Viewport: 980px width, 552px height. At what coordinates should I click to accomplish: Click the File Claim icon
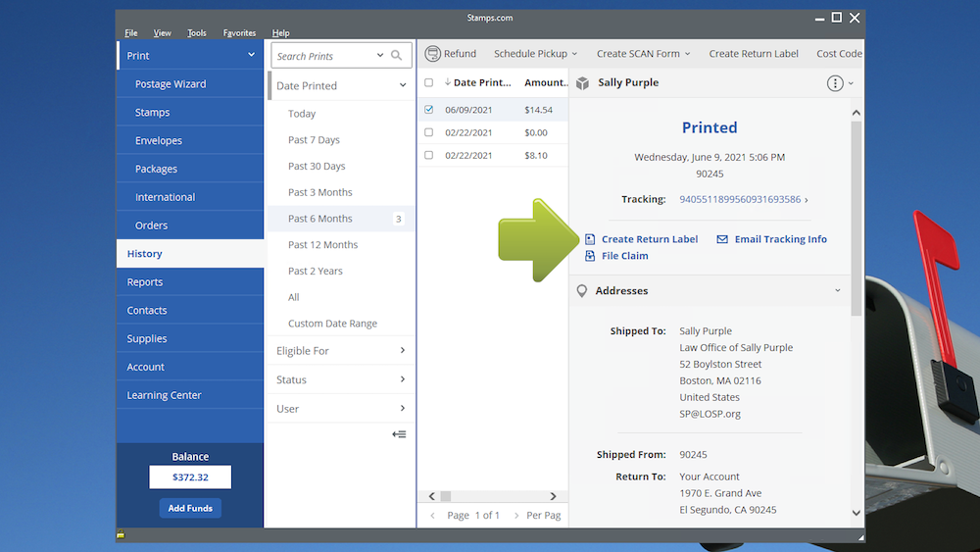590,256
